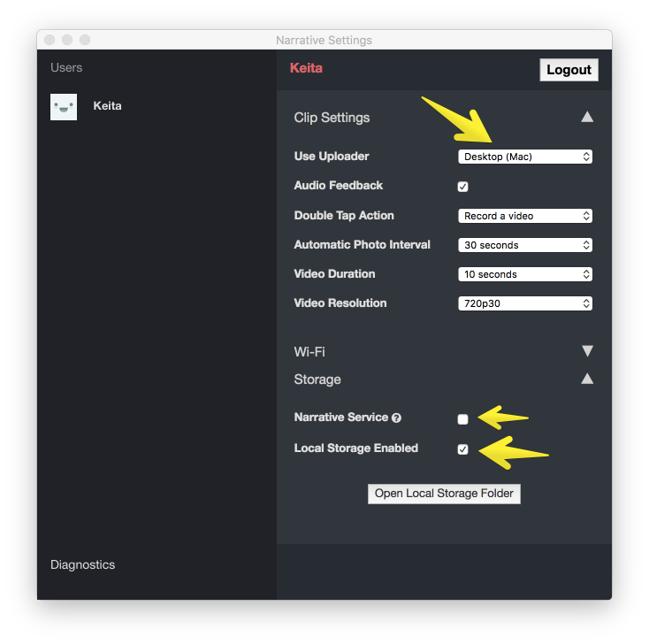This screenshot has height=644, width=649.
Task: Toggle the Audio Feedback checkbox
Action: pyautogui.click(x=462, y=187)
